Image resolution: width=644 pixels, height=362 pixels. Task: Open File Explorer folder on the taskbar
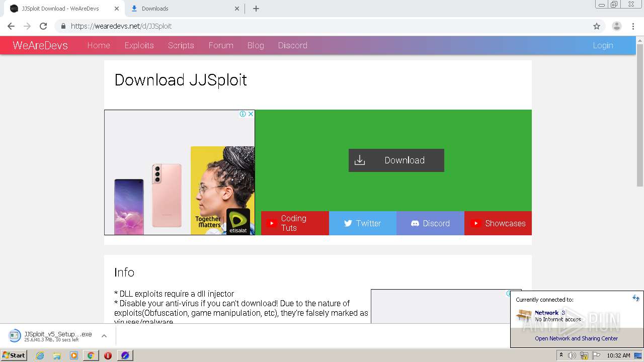point(57,355)
